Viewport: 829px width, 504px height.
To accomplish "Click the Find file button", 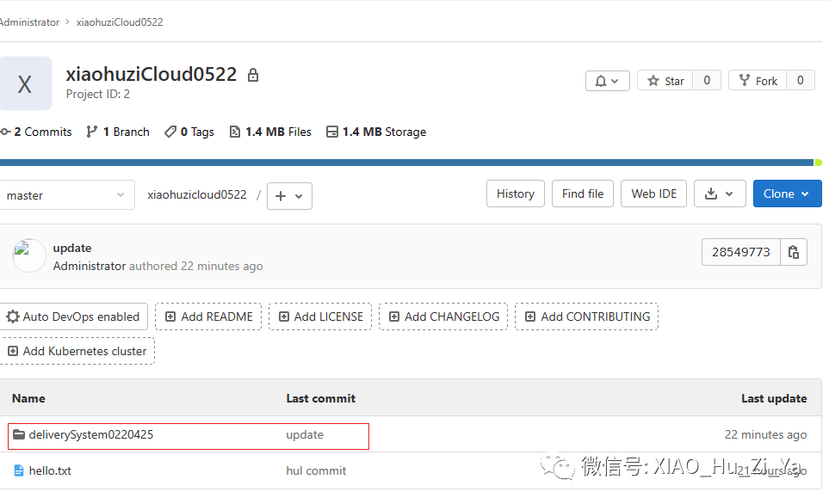I will 583,194.
